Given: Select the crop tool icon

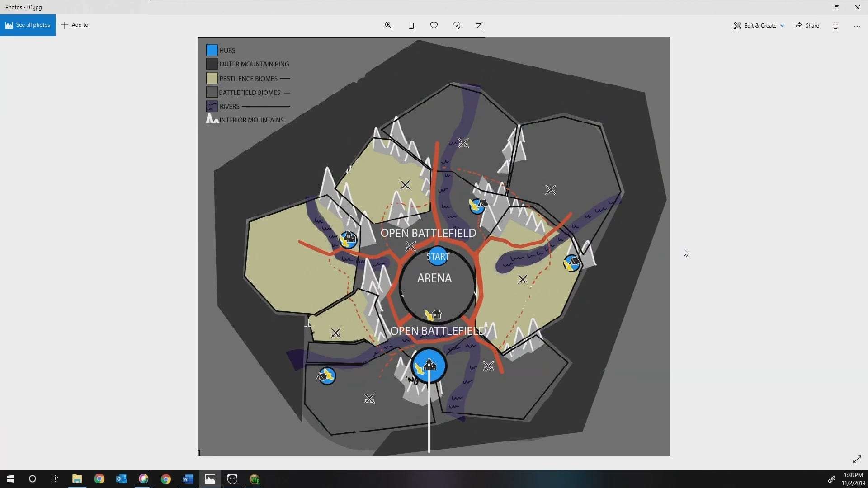Looking at the screenshot, I should tap(479, 26).
